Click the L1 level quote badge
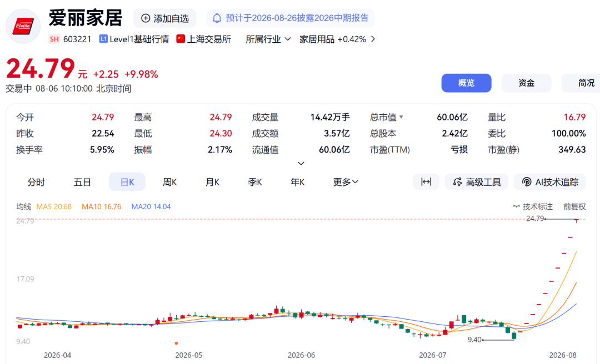Viewport: 600px width, 364px height. [103, 39]
